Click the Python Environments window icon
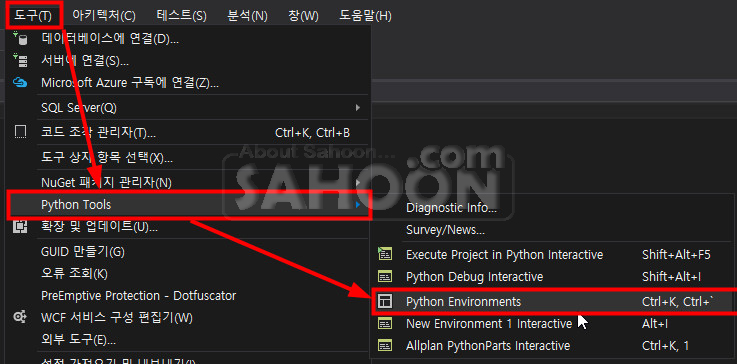Screen dimensions: 737x364 click(385, 301)
